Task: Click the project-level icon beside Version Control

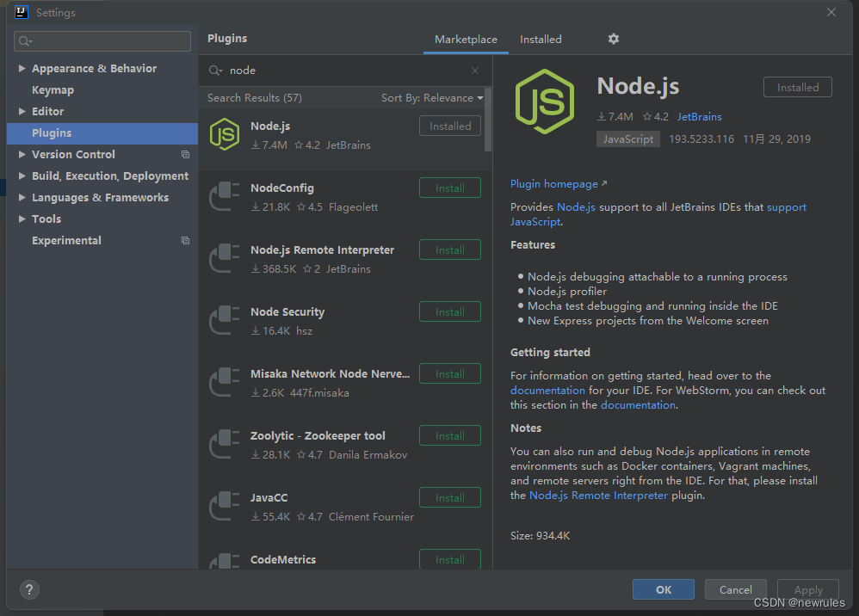Action: point(186,155)
